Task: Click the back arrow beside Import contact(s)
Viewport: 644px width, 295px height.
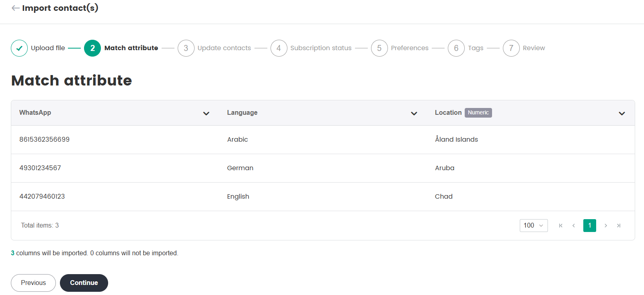Action: tap(15, 8)
